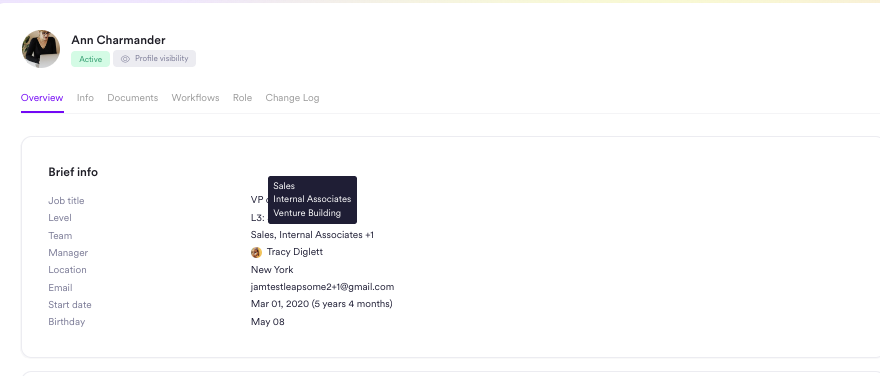Open manager Tracy Diglett's profile link
880x376 pixels.
point(295,252)
